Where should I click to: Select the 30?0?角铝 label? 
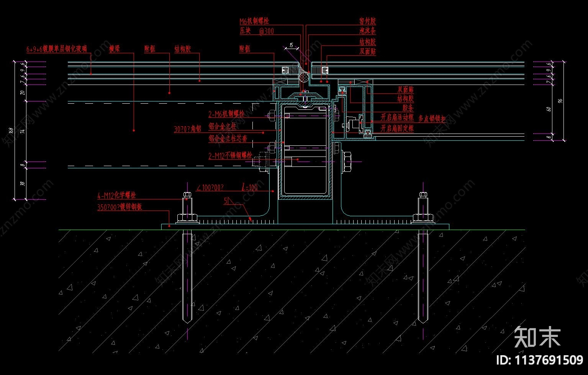(188, 129)
